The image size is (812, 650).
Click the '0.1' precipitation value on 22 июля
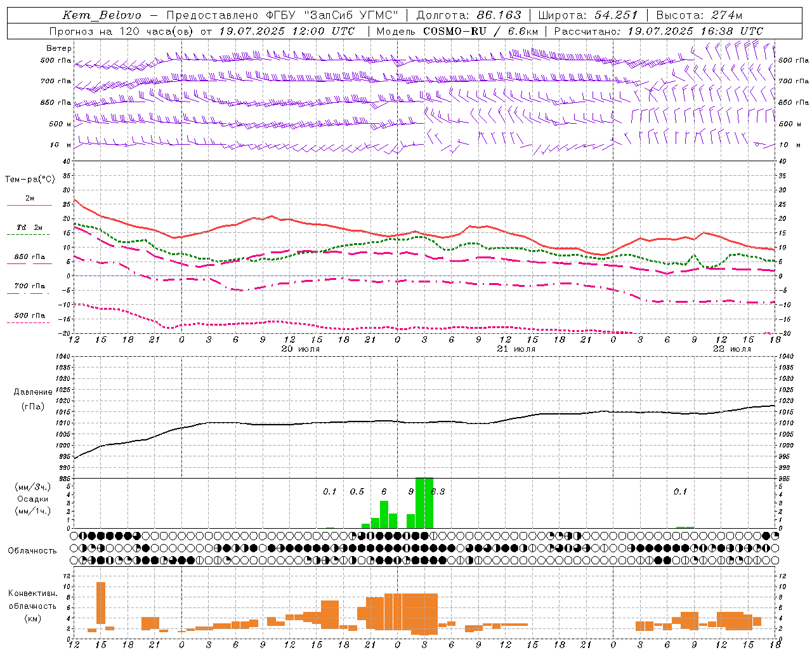pos(680,492)
